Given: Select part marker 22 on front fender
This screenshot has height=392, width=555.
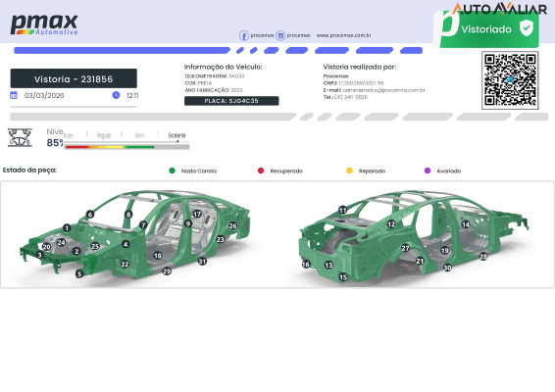Looking at the screenshot, I should (x=125, y=265).
